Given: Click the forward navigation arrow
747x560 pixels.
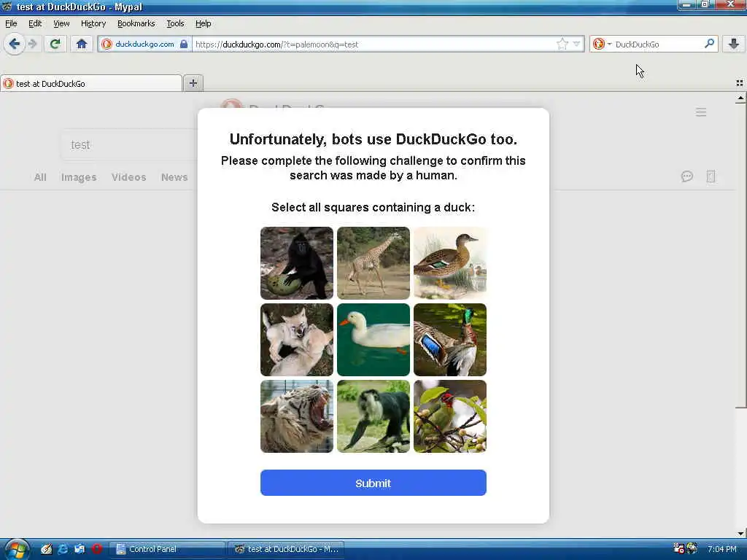Looking at the screenshot, I should pos(32,44).
